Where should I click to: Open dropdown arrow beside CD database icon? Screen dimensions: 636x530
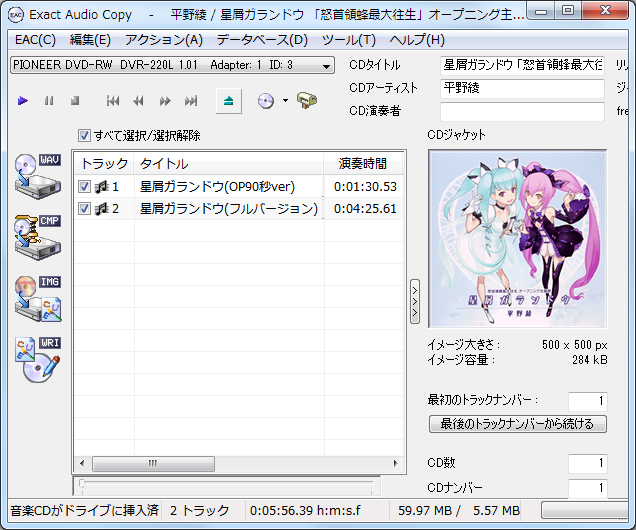click(285, 101)
